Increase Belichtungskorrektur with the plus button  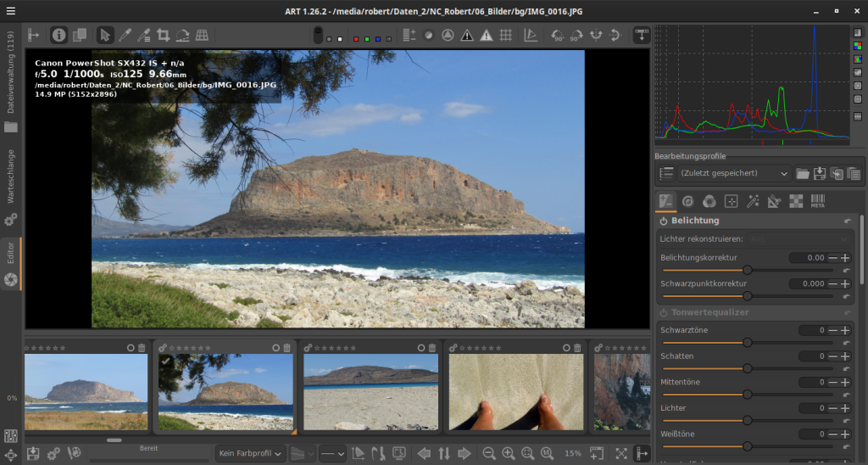pos(845,258)
